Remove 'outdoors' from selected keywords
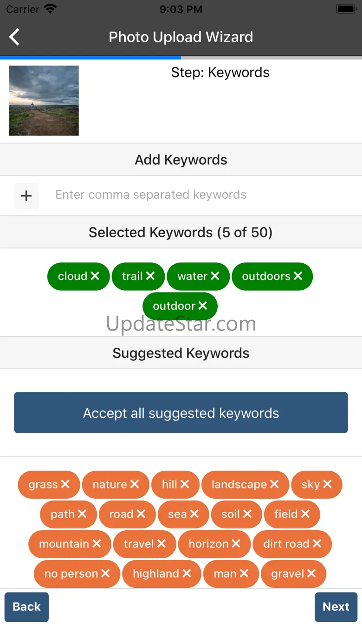 point(298,276)
